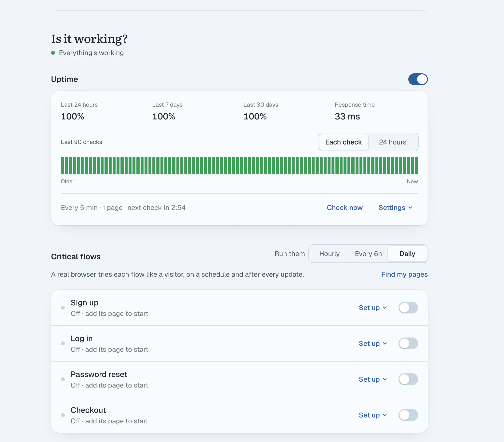Disable the Uptime monitoring toggle
The height and width of the screenshot is (442, 504).
tap(418, 79)
